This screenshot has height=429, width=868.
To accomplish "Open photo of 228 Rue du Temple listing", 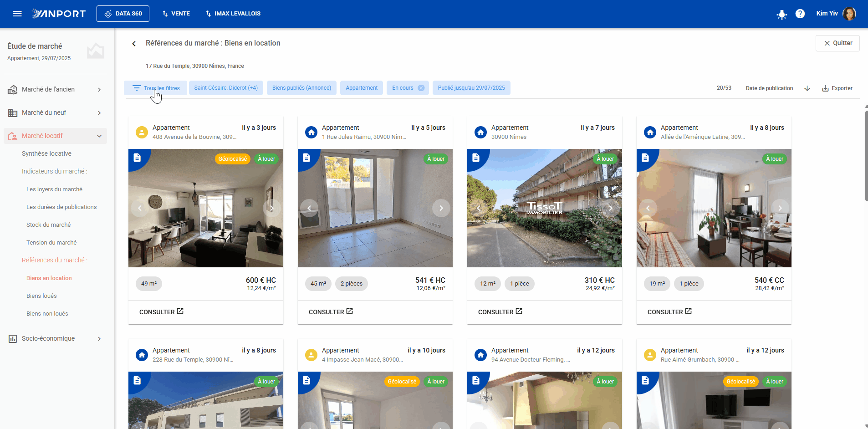I will 206,400.
